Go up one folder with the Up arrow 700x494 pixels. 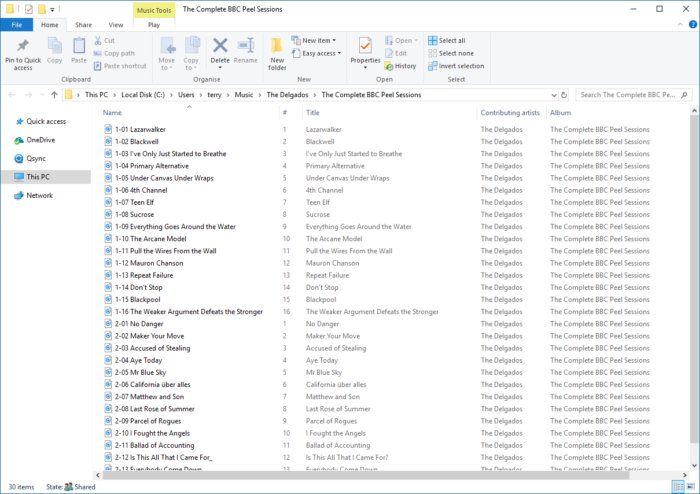[x=54, y=95]
